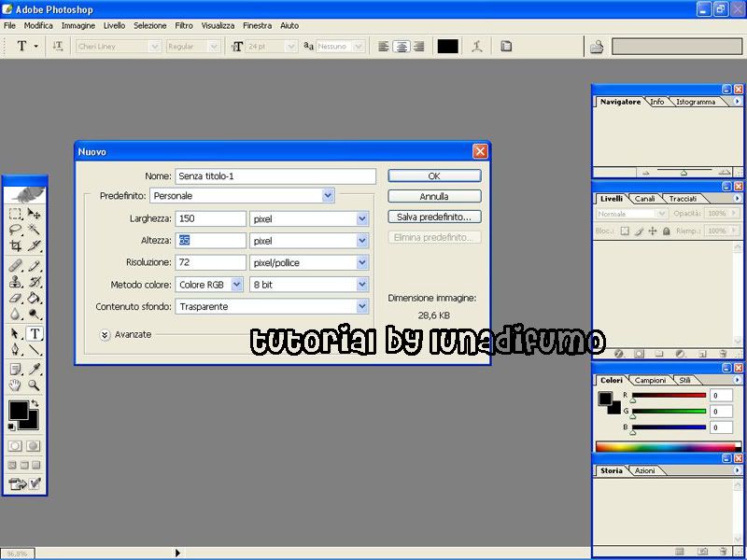Center text alignment in options bar
This screenshot has width=747, height=560.
click(402, 46)
